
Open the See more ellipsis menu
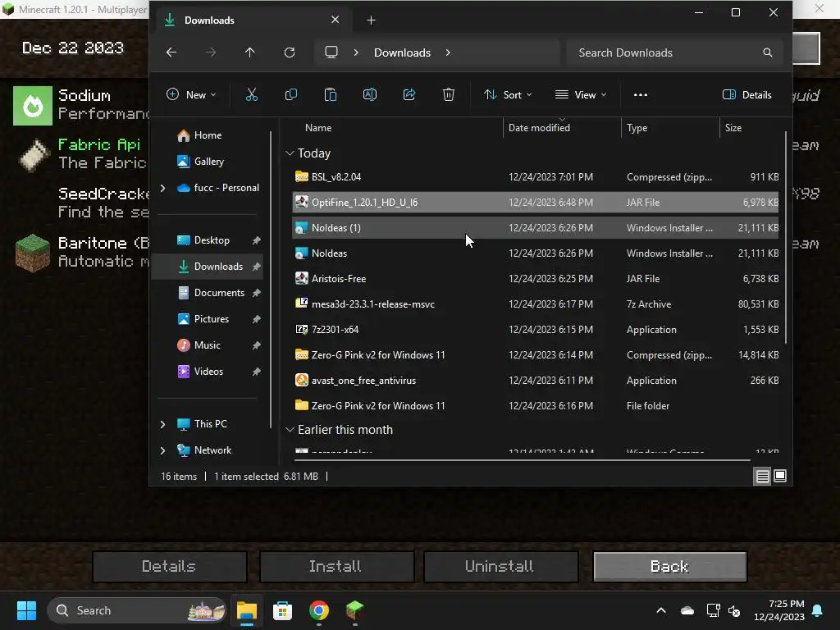pyautogui.click(x=640, y=95)
